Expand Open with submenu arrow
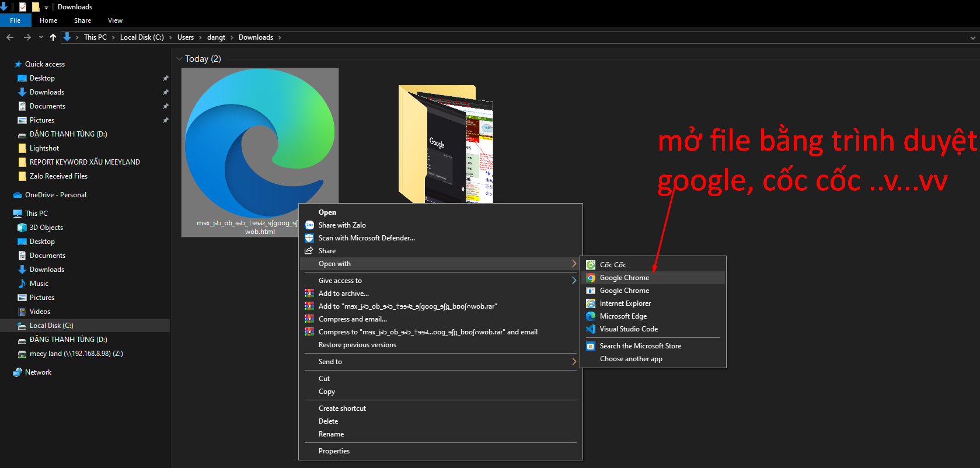Screen dimensions: 980x468 (574, 264)
